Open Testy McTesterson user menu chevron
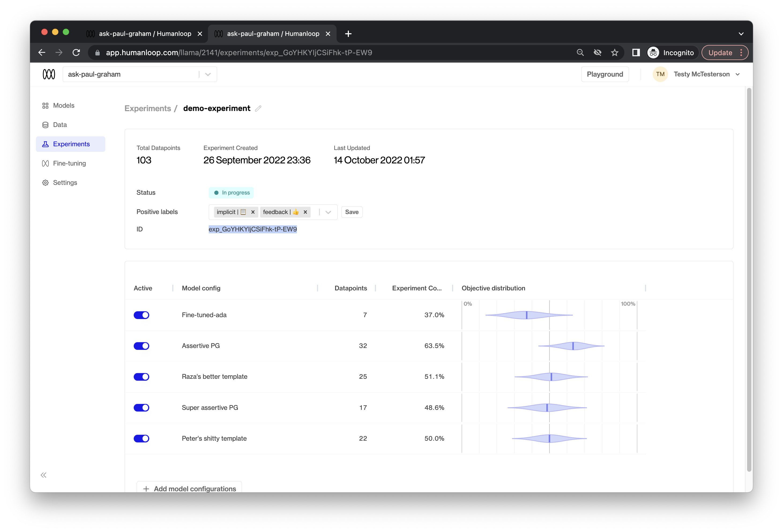 click(738, 74)
